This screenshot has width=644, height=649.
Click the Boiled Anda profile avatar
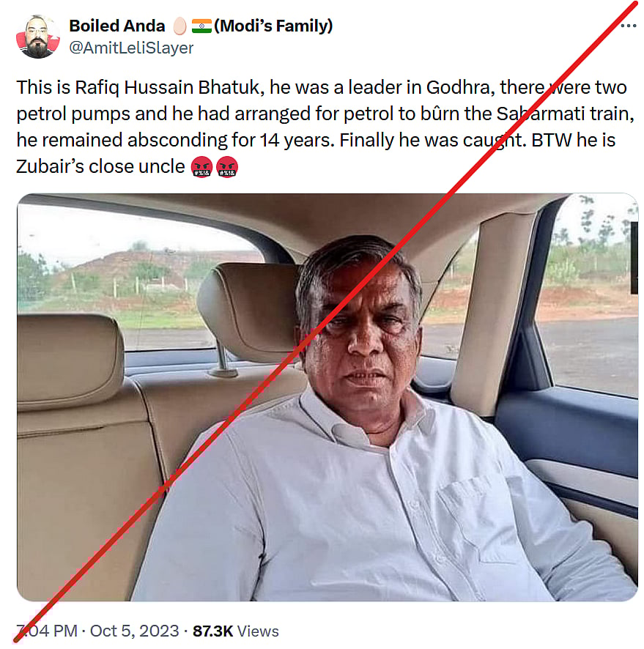click(37, 37)
